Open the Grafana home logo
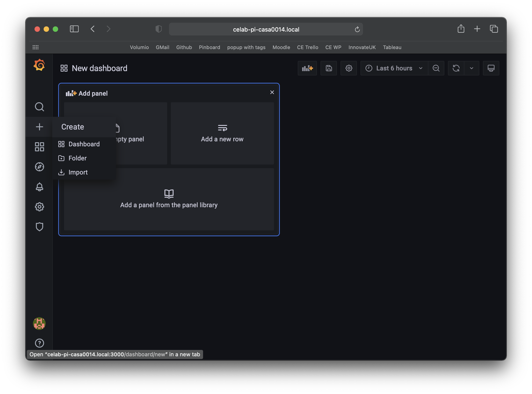Screen dimensions: 532x394 pos(39,65)
